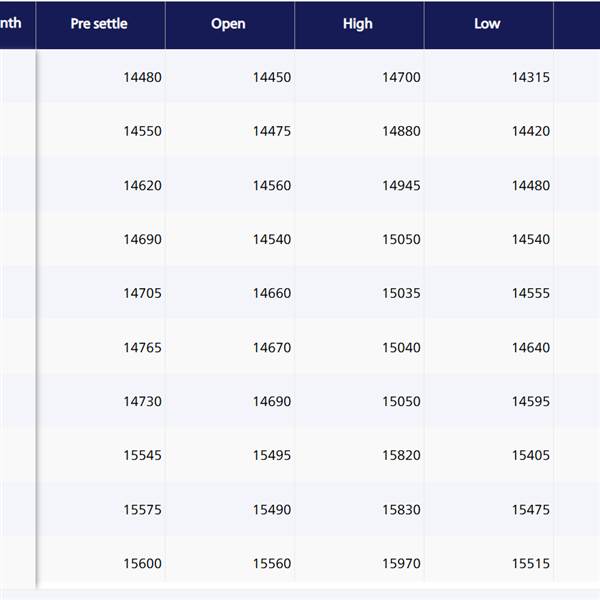This screenshot has width=600, height=600.
Task: Click Low cell 14595
Action: tap(531, 401)
